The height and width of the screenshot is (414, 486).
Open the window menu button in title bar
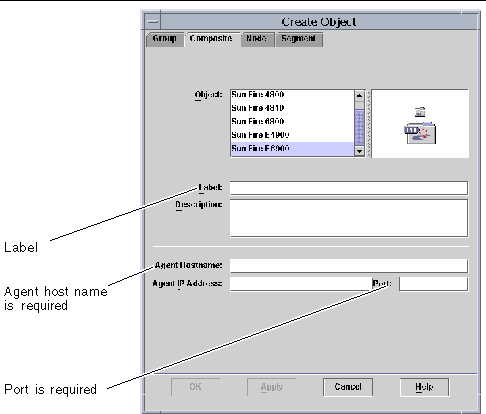[x=153, y=22]
